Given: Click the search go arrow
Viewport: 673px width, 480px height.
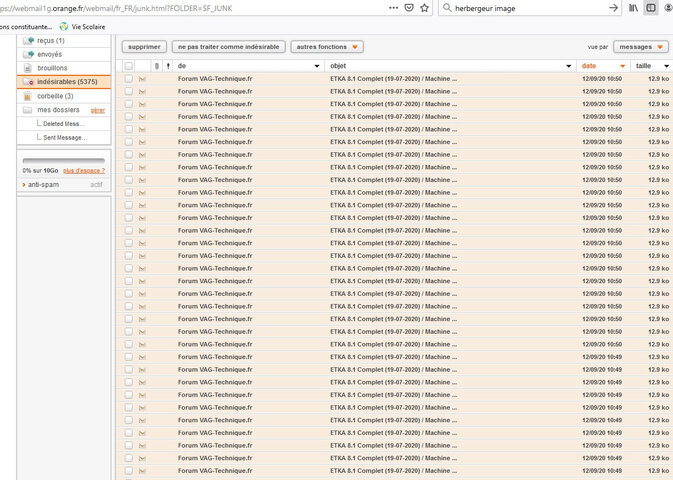Looking at the screenshot, I should click(x=613, y=8).
